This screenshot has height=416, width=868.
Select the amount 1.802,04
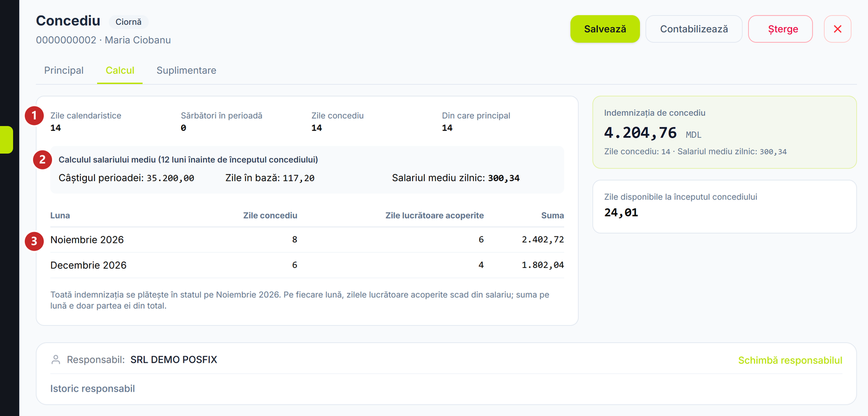(542, 265)
